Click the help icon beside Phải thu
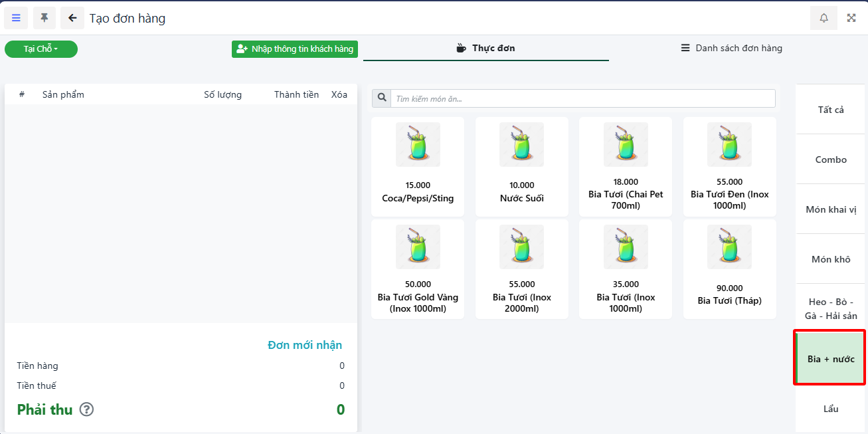Viewport: 868px width, 434px height. click(x=86, y=409)
